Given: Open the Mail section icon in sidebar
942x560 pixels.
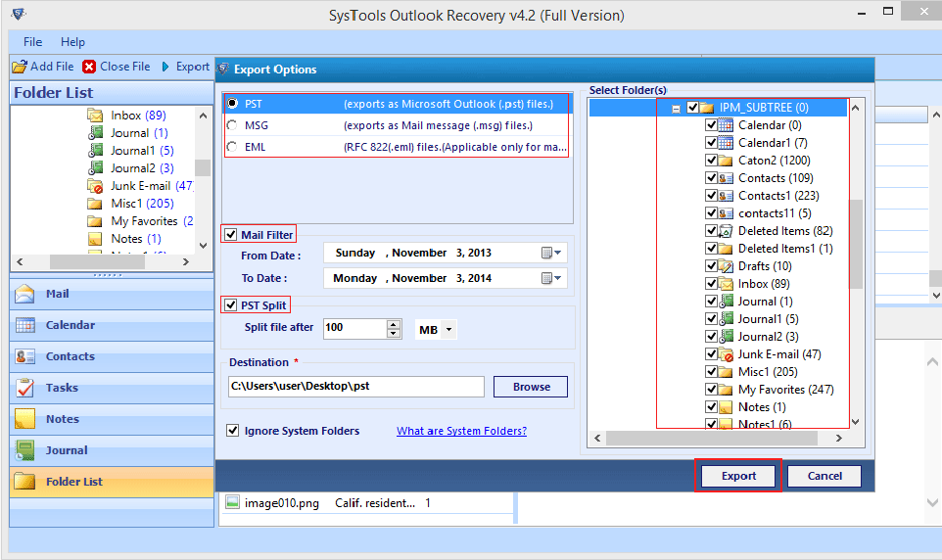Looking at the screenshot, I should [26, 294].
